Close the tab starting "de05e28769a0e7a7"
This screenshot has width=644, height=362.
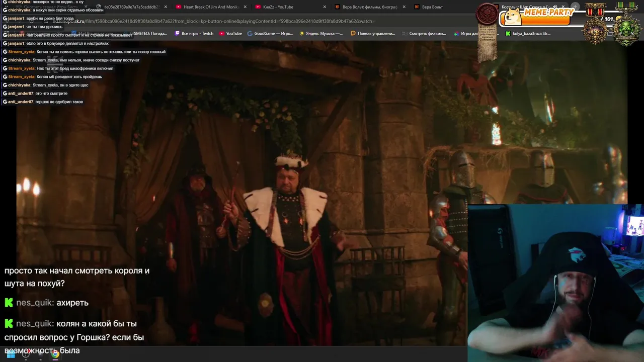click(166, 7)
